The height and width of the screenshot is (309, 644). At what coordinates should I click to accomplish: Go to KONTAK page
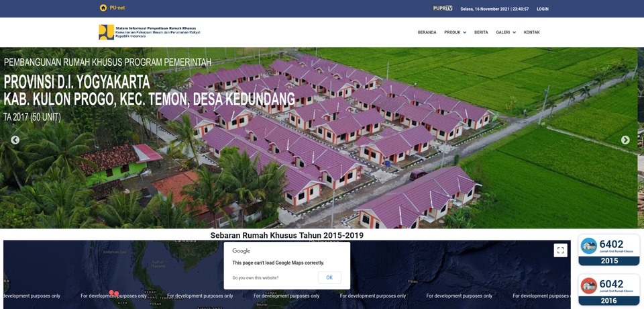click(x=531, y=32)
